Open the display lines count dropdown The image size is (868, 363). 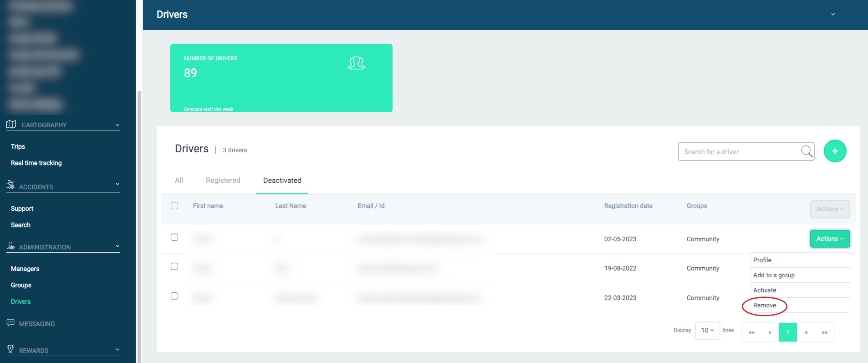tap(707, 331)
